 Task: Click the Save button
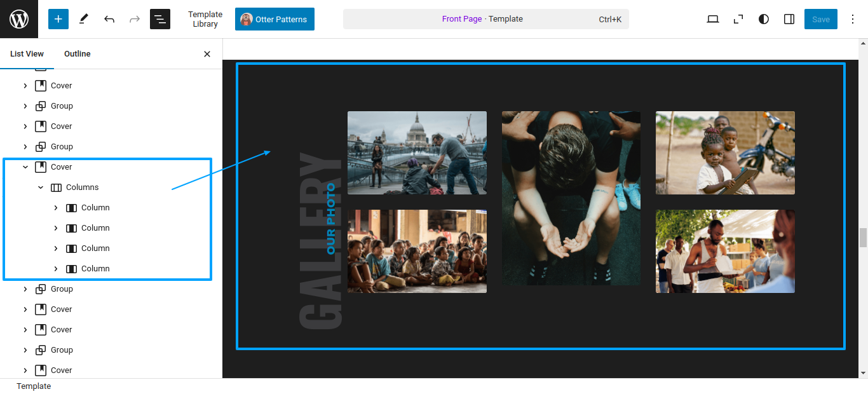[x=821, y=19]
